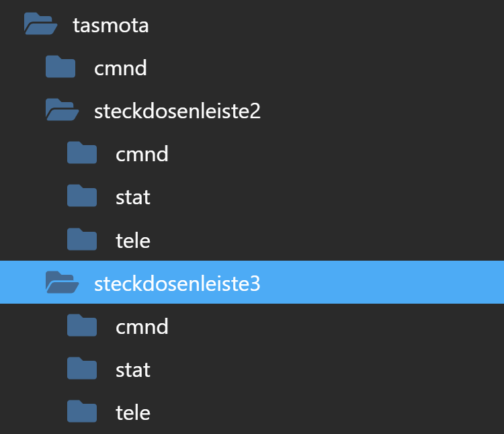This screenshot has width=504, height=434.
Task: Open cmnd label inside steckdosenleiste2
Action: pos(142,154)
